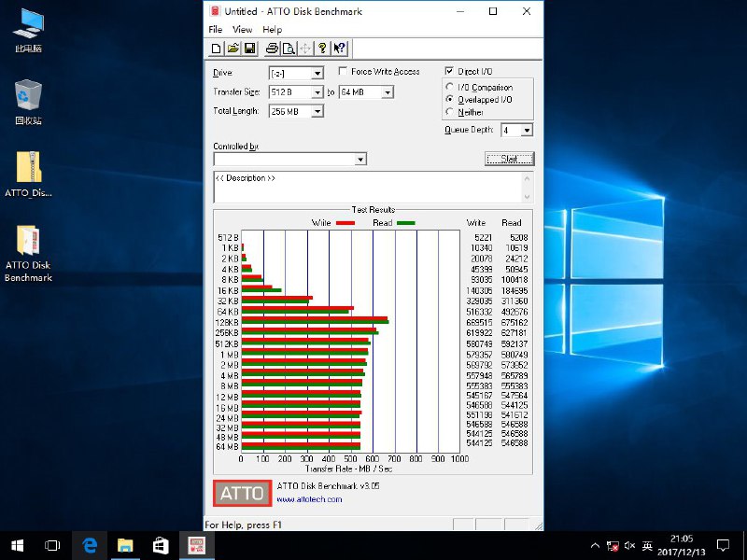Select the ATTO Disk Benchmark folder icon
747x560 pixels.
(x=29, y=253)
